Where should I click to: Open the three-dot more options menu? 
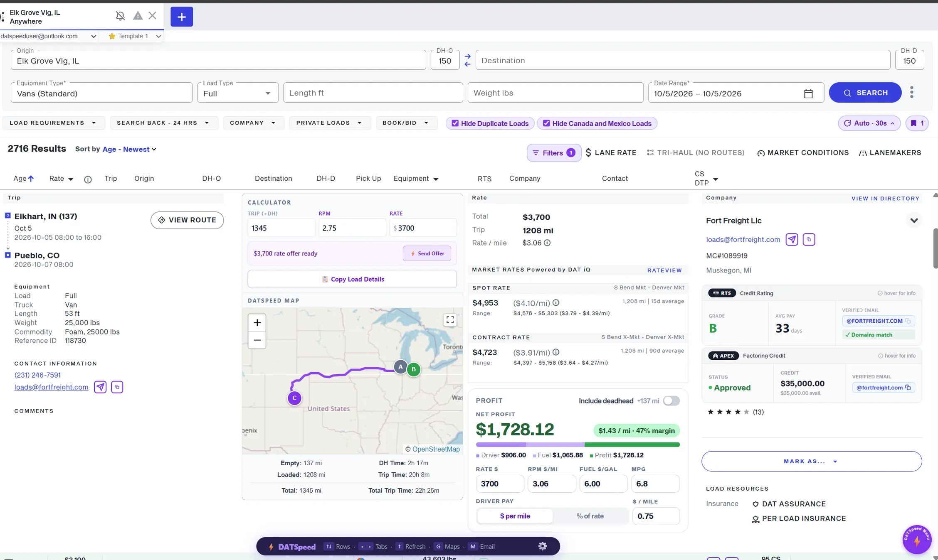coord(911,92)
